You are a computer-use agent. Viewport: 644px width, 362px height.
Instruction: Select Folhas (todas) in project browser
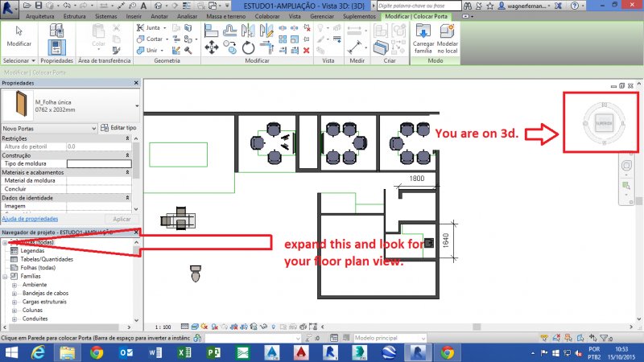click(x=38, y=268)
